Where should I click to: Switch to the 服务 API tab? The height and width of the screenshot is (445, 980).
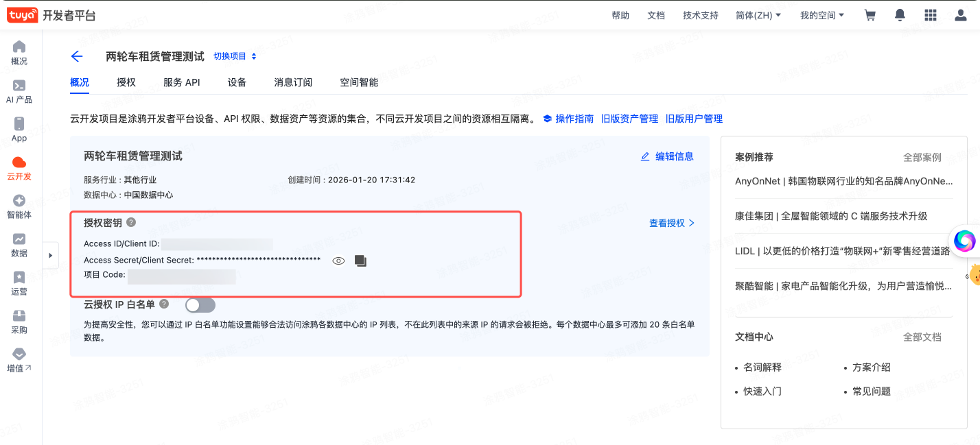pyautogui.click(x=181, y=82)
